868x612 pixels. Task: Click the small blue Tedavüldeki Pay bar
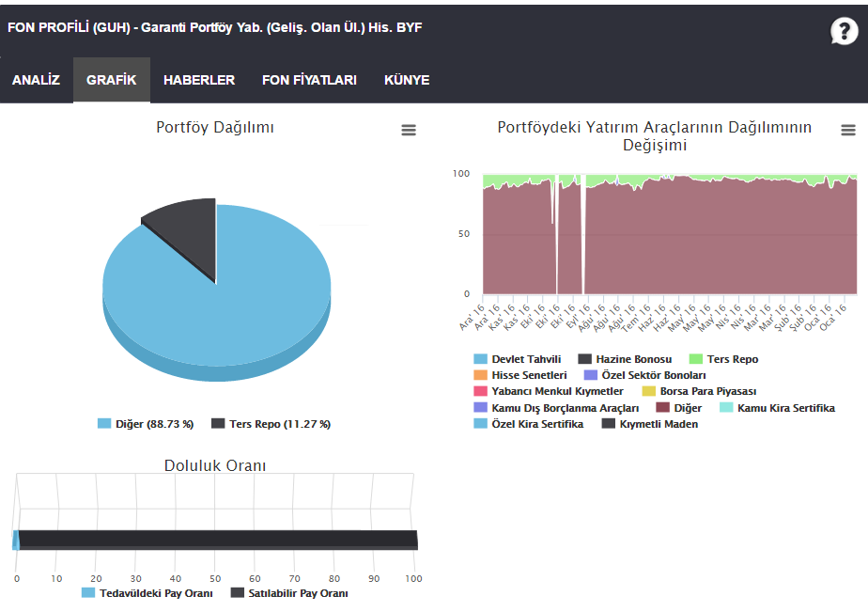coord(15,540)
